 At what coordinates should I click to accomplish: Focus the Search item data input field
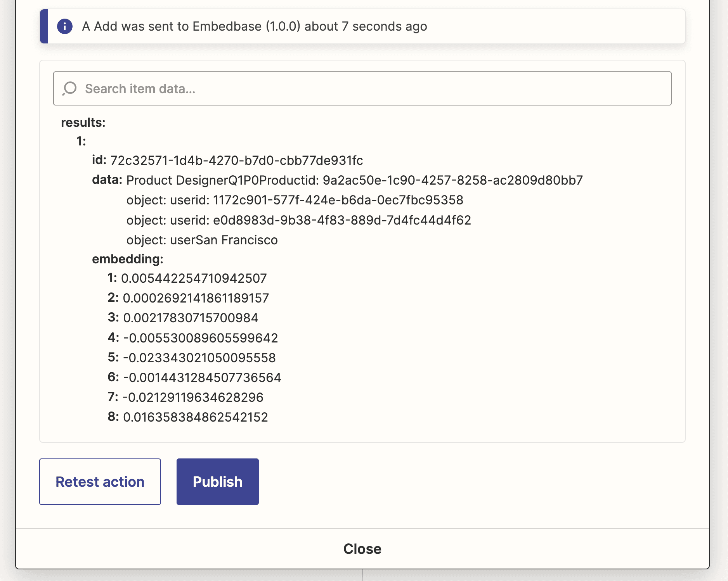[362, 88]
